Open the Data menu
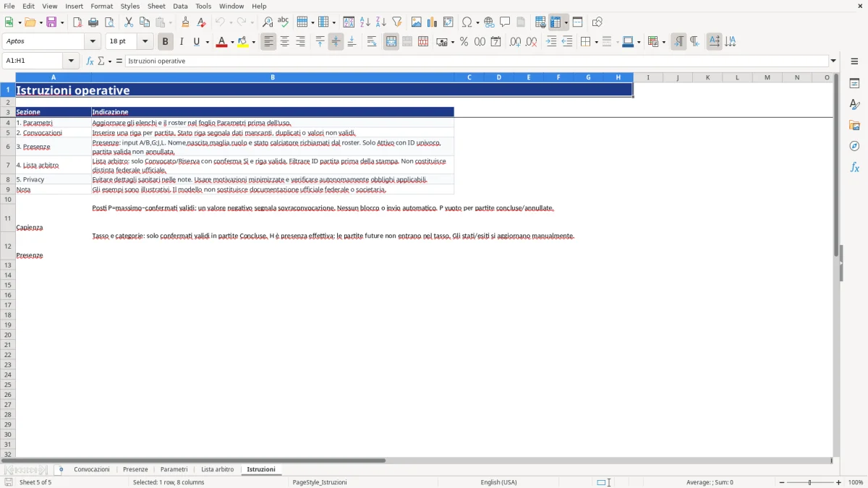 pyautogui.click(x=180, y=6)
